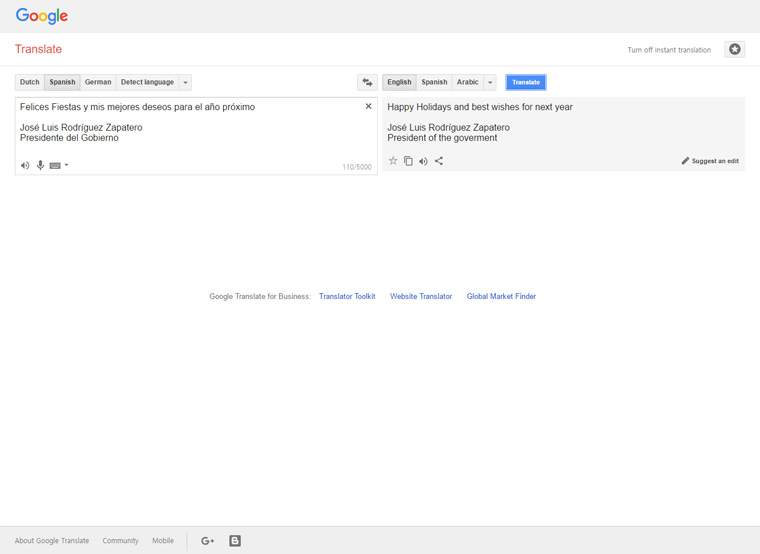Click Suggest an edit
This screenshot has height=554, width=760.
(710, 161)
